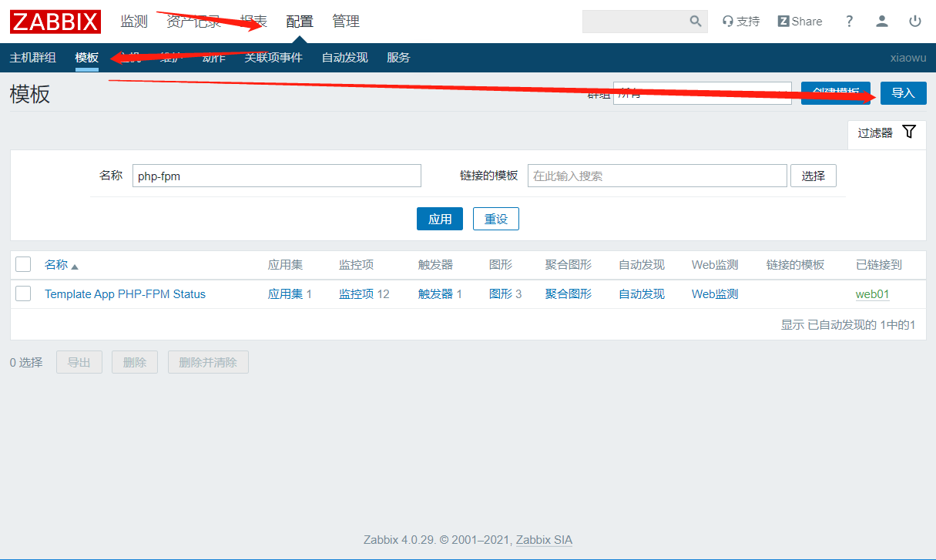Click the 应用 apply filter button

439,219
